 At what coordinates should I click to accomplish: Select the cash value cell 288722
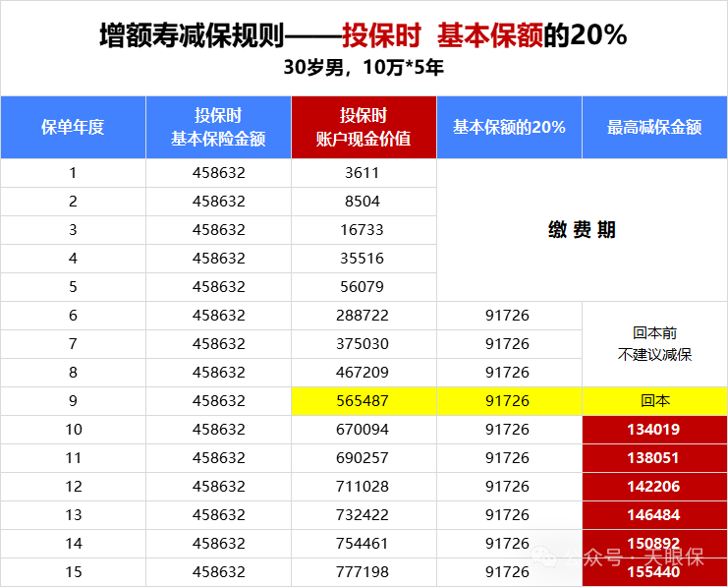click(x=364, y=316)
